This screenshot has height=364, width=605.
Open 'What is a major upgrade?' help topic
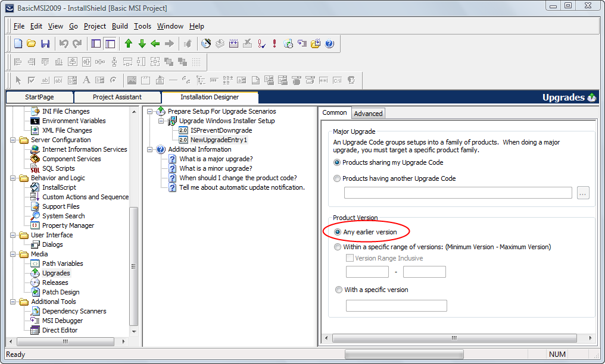tap(216, 159)
